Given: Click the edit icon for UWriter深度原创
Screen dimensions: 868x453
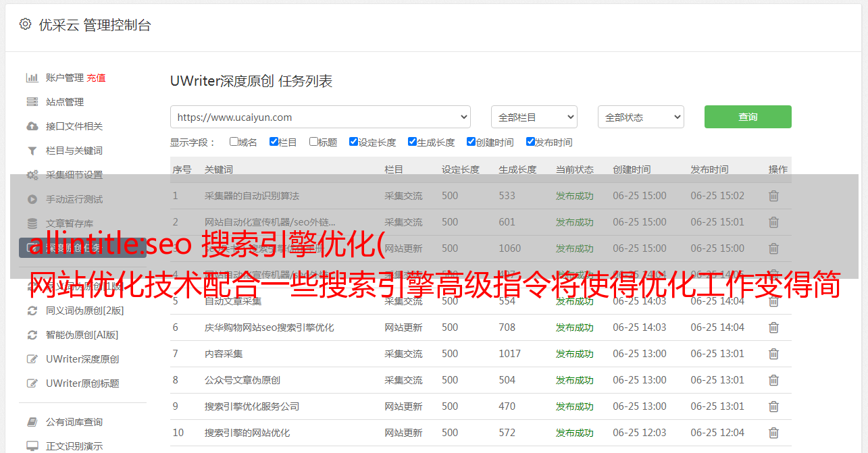Looking at the screenshot, I should tap(32, 359).
